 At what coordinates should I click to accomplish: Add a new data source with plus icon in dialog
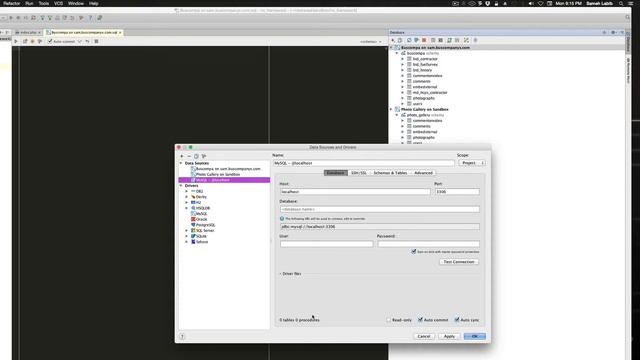tap(182, 156)
